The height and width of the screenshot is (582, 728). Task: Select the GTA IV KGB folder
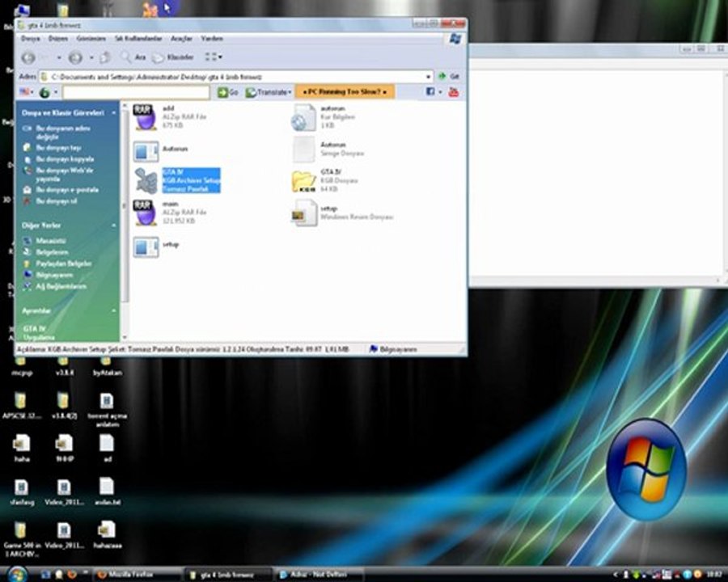[x=324, y=180]
